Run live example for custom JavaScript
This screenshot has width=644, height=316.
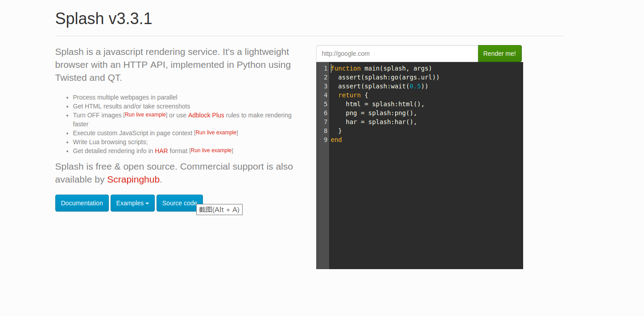[216, 133]
